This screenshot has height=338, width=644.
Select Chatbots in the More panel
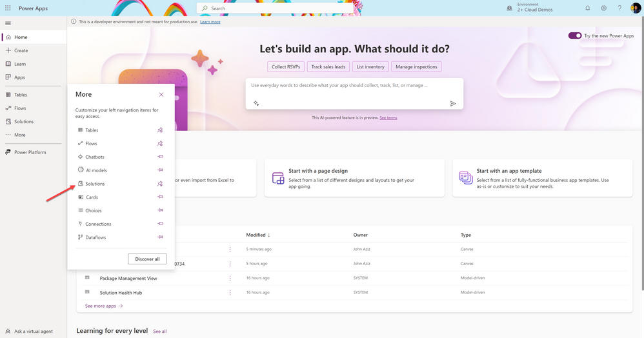tap(95, 157)
